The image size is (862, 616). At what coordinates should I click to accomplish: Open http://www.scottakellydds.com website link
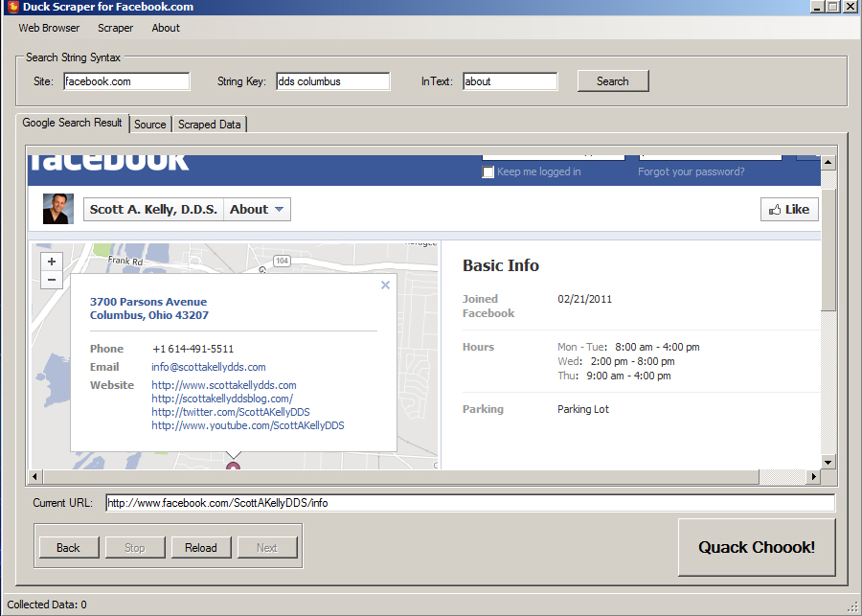click(224, 385)
